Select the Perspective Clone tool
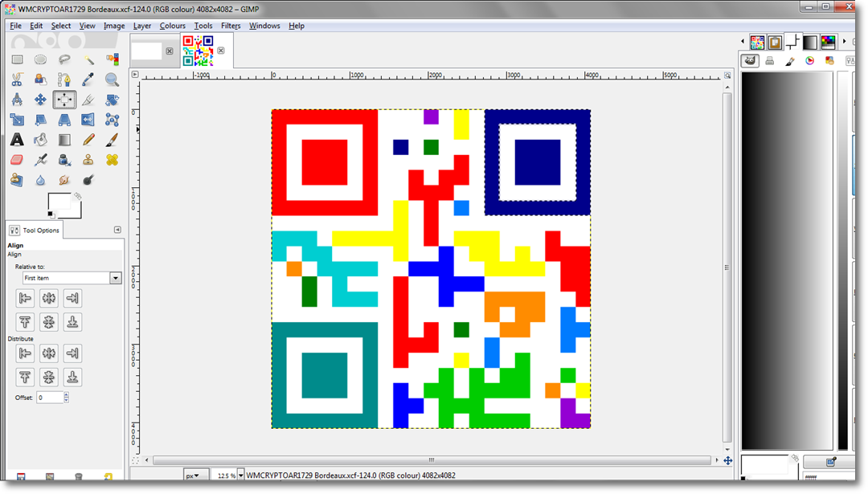Image resolution: width=868 pixels, height=494 pixels. point(17,180)
